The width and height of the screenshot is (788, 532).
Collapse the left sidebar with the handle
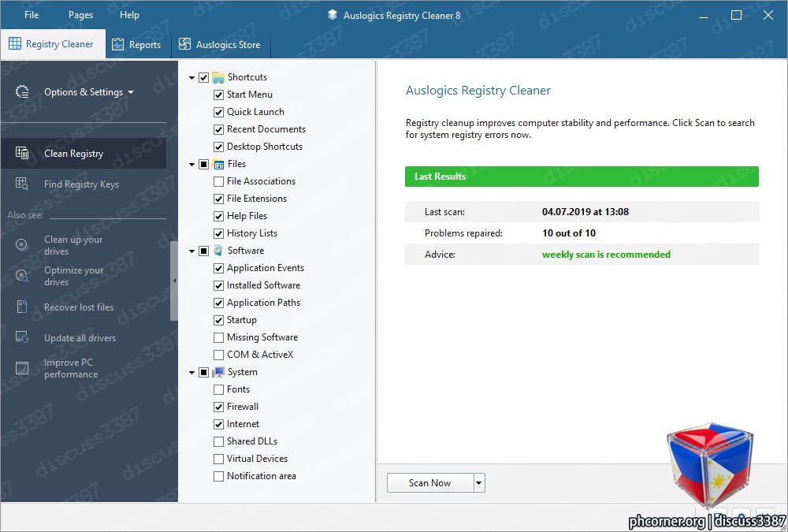(174, 281)
